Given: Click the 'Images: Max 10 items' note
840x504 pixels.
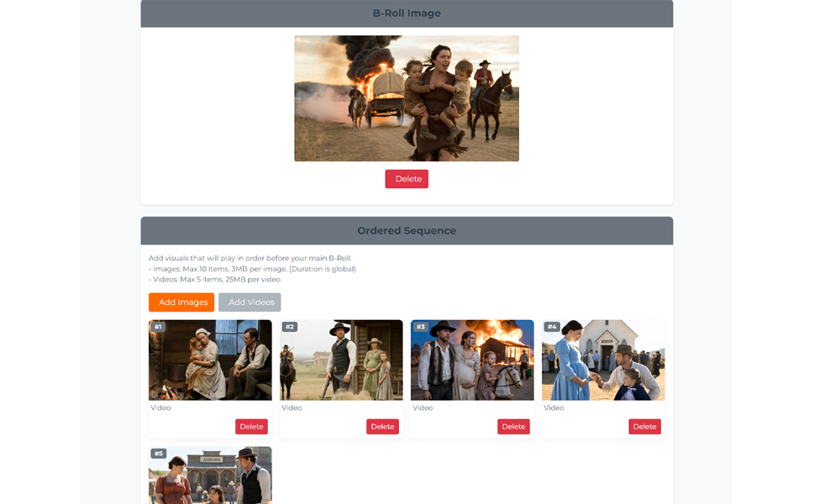Looking at the screenshot, I should tap(252, 269).
